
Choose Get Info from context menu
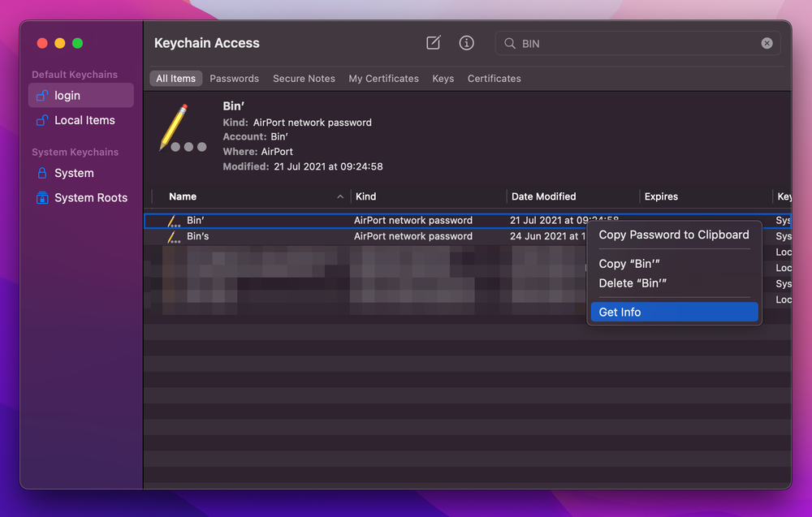coord(674,312)
